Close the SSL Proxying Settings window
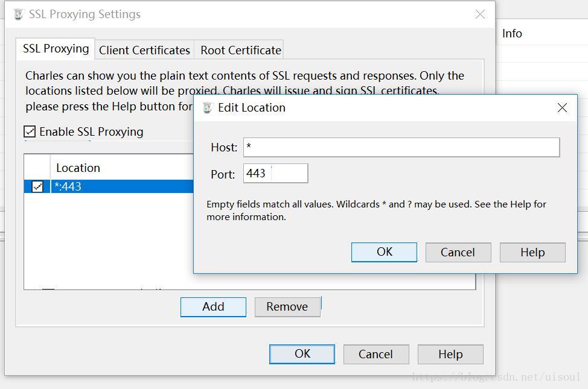Image resolution: width=588 pixels, height=389 pixels. coord(480,14)
